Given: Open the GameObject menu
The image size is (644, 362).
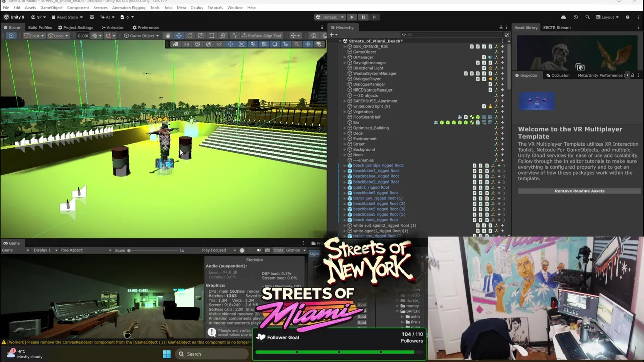Looking at the screenshot, I should pyautogui.click(x=51, y=8).
